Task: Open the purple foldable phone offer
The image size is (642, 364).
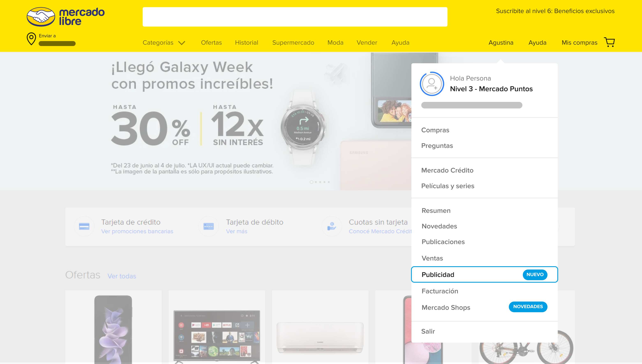Action: tap(113, 327)
